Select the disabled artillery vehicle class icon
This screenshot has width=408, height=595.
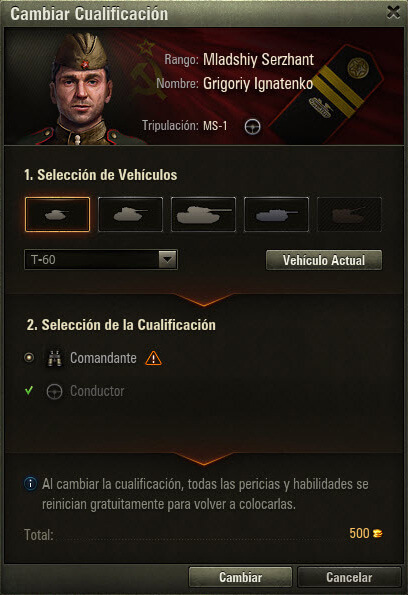coord(349,214)
